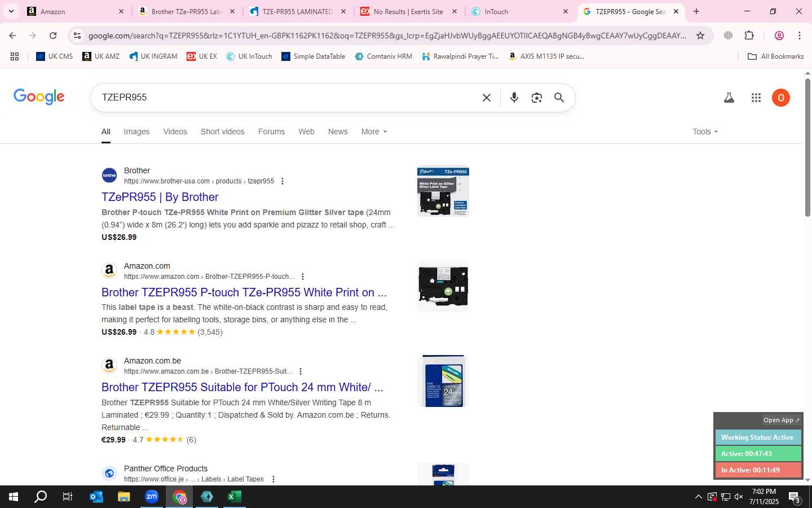Open the tab search dropdown arrow
The width and height of the screenshot is (812, 508).
click(x=11, y=11)
